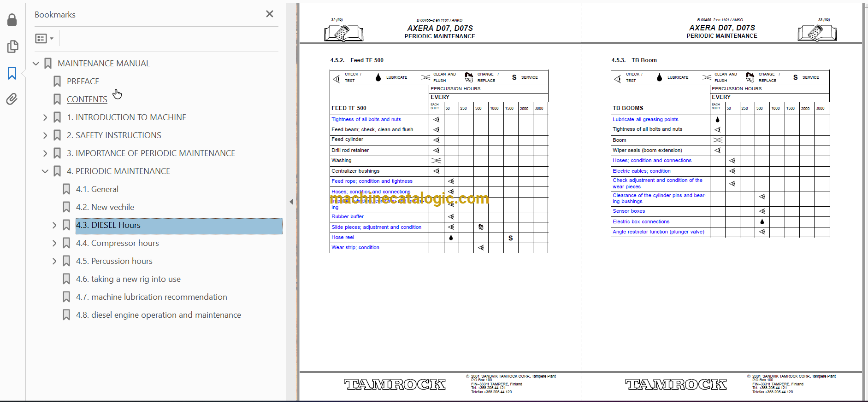Click book icon on page 32 header
Image resolution: width=868 pixels, height=402 pixels.
pyautogui.click(x=344, y=33)
